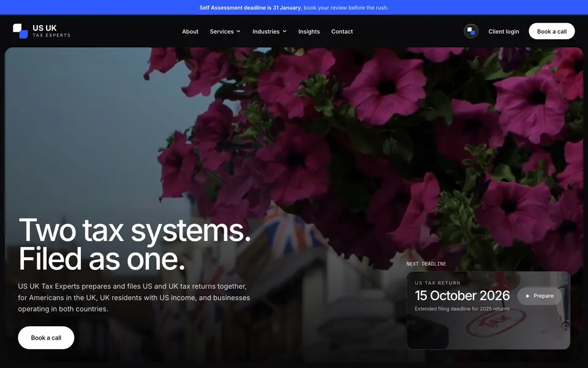Click 'book your review before the rush' text

click(345, 7)
